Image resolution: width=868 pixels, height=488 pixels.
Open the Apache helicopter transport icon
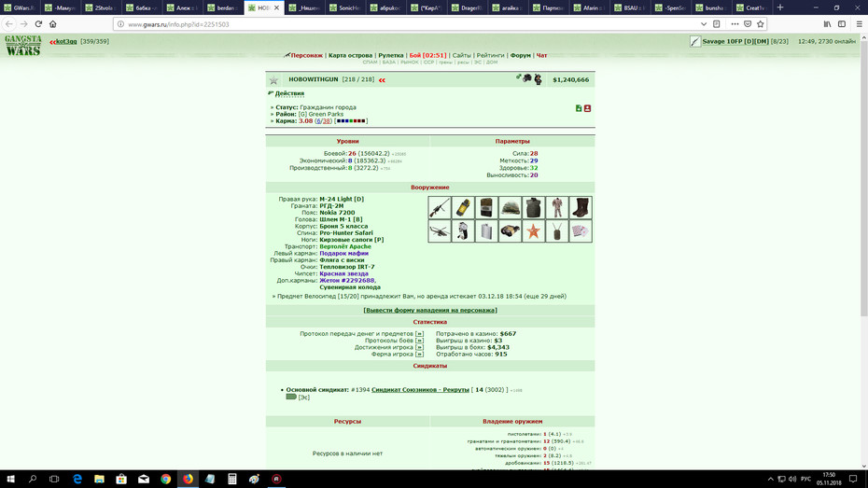440,231
